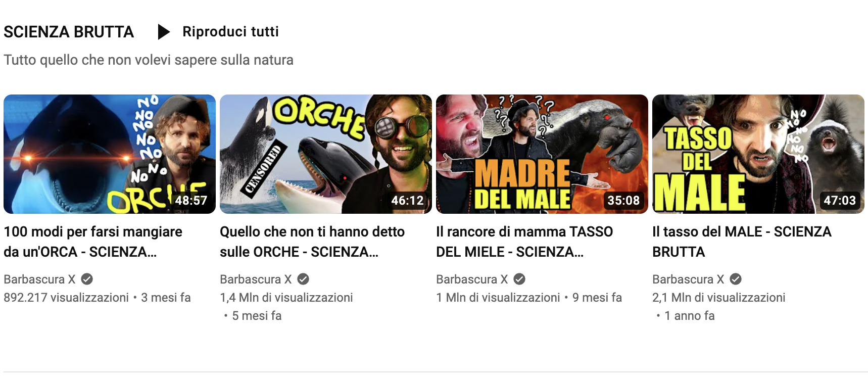The height and width of the screenshot is (379, 868).
Task: Open the MADRE DEL MALE thumbnail
Action: [x=542, y=154]
